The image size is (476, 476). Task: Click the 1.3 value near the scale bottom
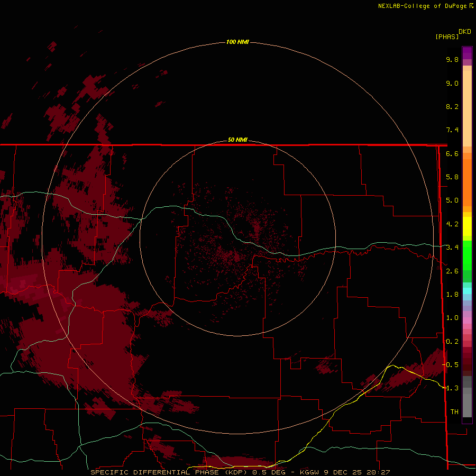click(x=452, y=388)
